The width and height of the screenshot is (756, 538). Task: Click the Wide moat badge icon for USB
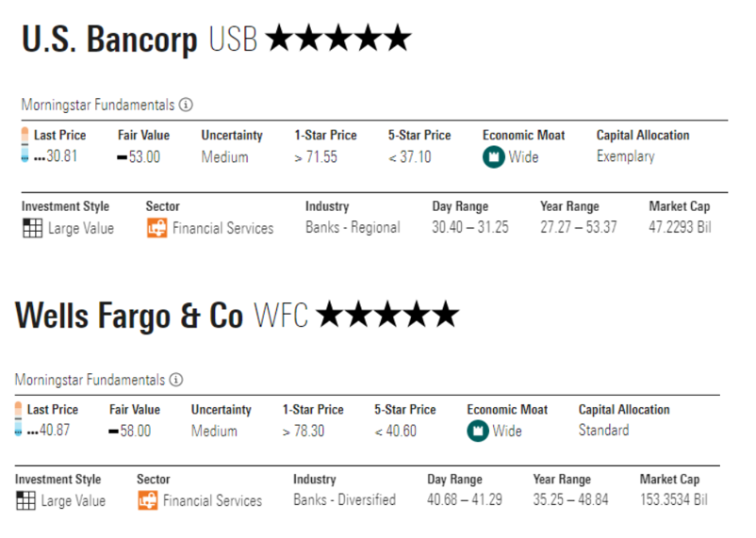pyautogui.click(x=493, y=156)
